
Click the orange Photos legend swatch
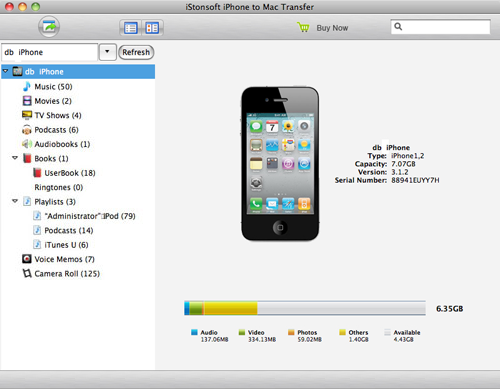pyautogui.click(x=291, y=332)
